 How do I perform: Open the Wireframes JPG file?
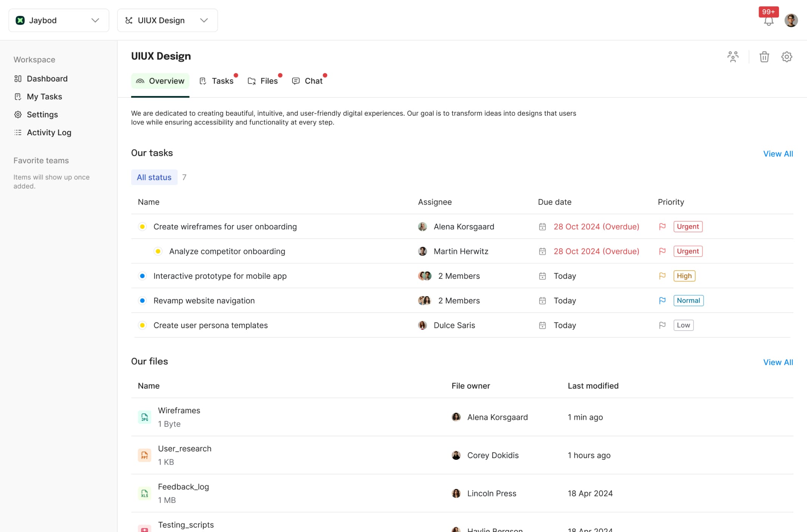179,410
